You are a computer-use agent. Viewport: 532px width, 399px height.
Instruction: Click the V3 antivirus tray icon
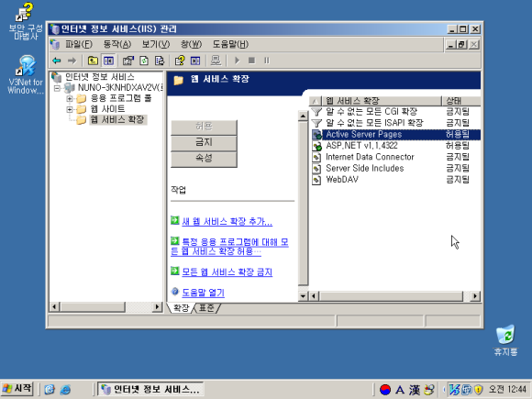(x=454, y=390)
